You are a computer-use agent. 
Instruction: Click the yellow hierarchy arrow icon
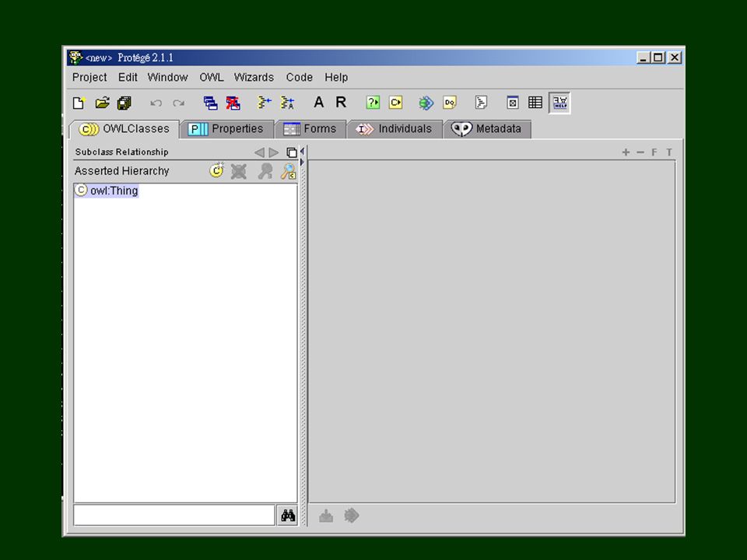click(x=265, y=103)
